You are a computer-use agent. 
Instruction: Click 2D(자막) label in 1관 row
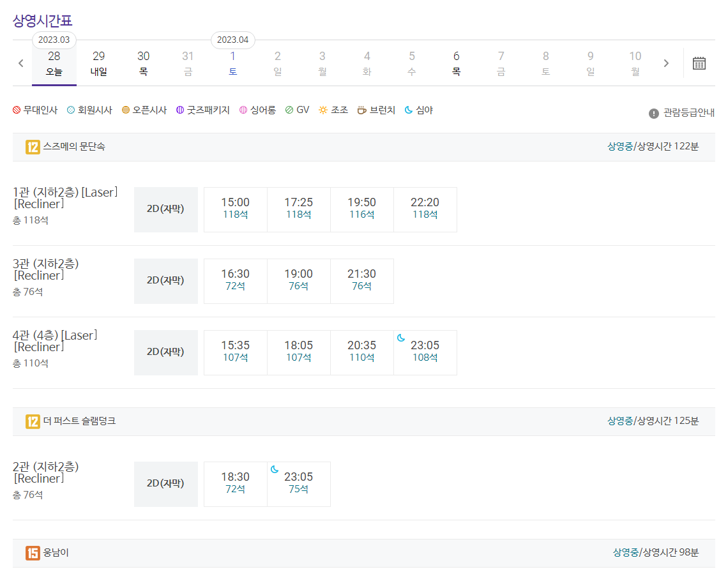pyautogui.click(x=165, y=209)
